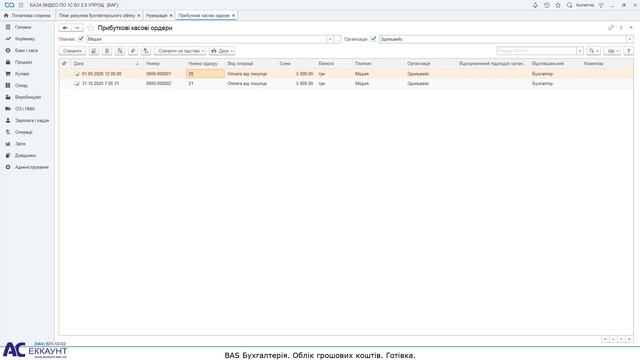Open the link icon in form header
640x360 pixels.
pyautogui.click(x=611, y=28)
